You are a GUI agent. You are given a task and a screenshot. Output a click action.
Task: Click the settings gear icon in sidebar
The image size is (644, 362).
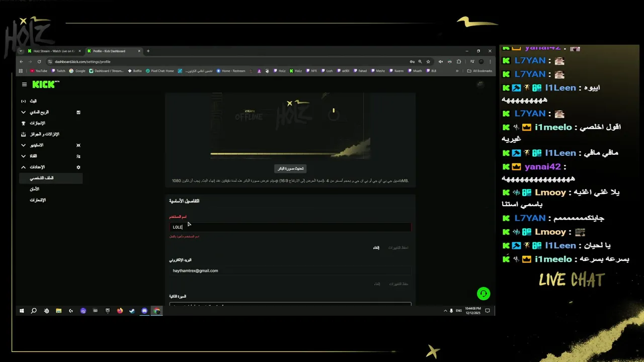[78, 167]
